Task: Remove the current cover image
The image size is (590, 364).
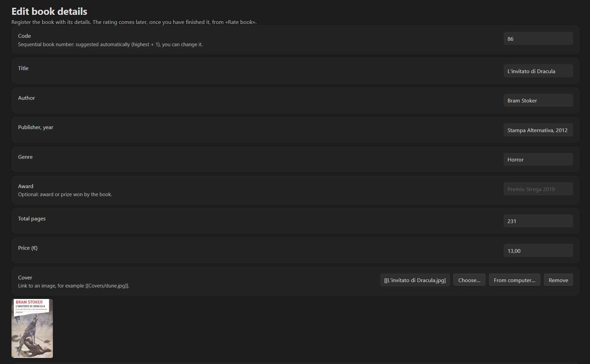Action: click(x=558, y=280)
